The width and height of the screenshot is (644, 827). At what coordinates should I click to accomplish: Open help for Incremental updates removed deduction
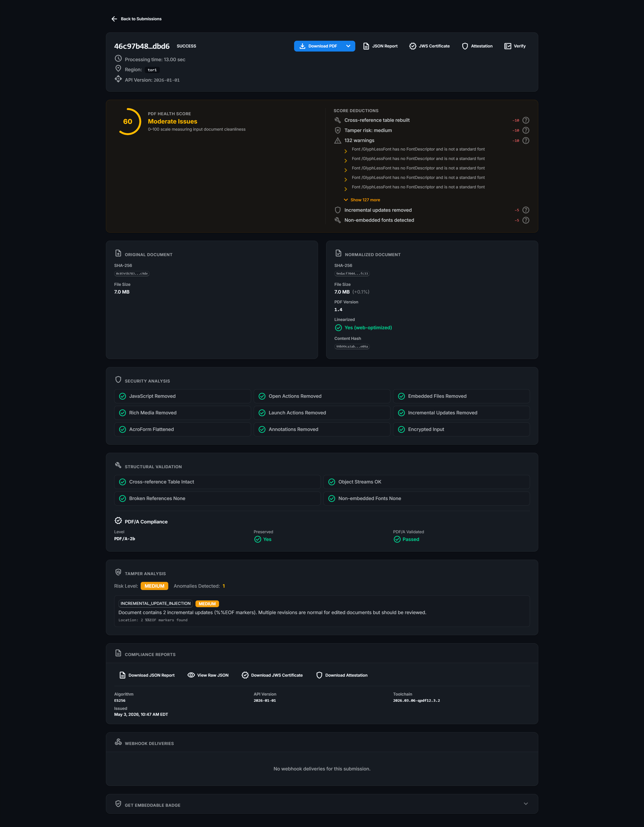click(x=526, y=210)
